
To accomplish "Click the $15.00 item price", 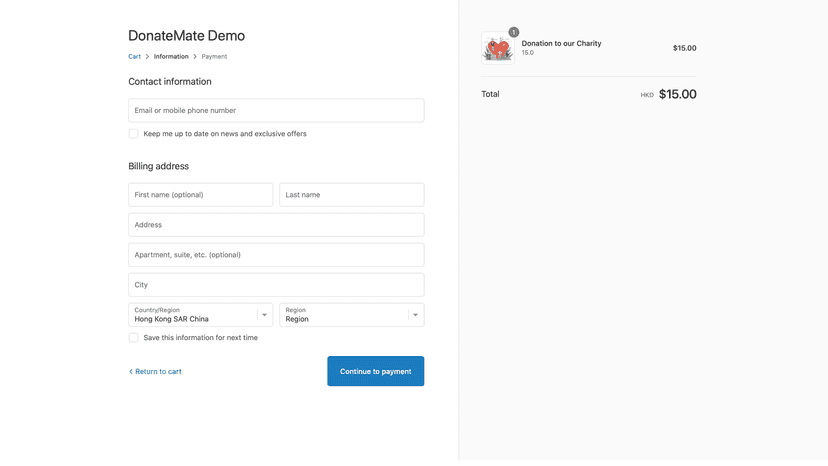I will tap(684, 48).
